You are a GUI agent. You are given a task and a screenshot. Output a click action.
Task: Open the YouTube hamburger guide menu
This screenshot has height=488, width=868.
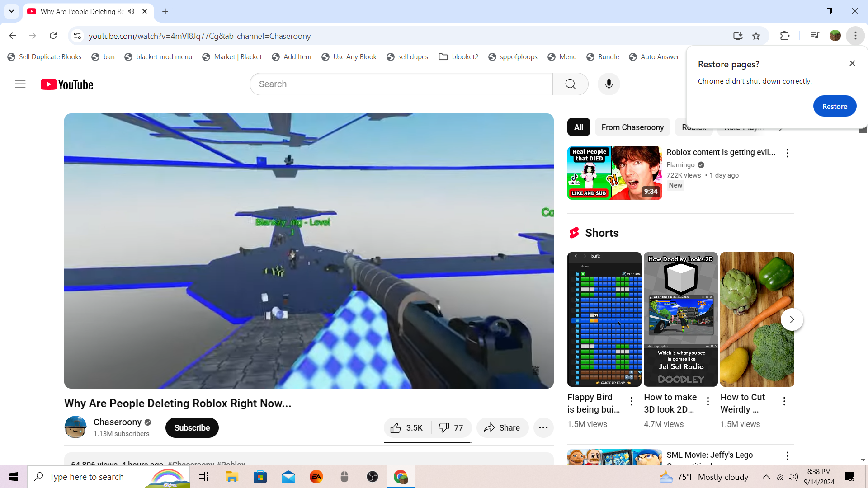20,84
